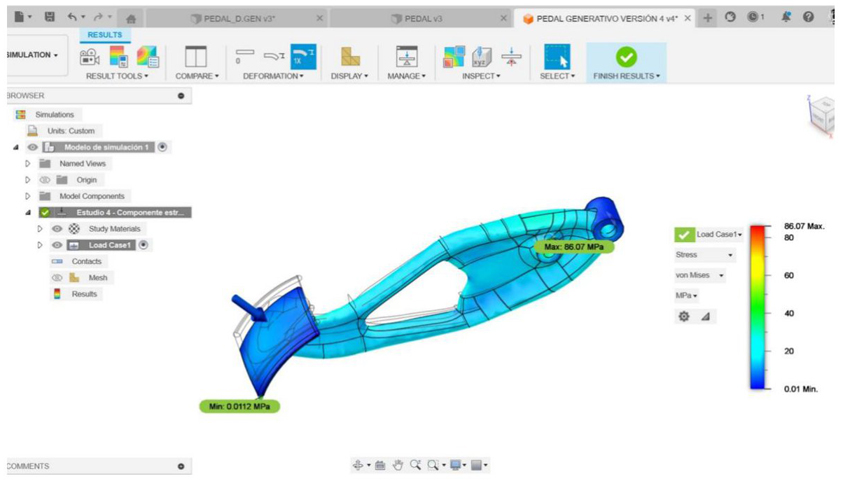Click the Display toolbar icon
The image size is (843, 488).
[350, 56]
